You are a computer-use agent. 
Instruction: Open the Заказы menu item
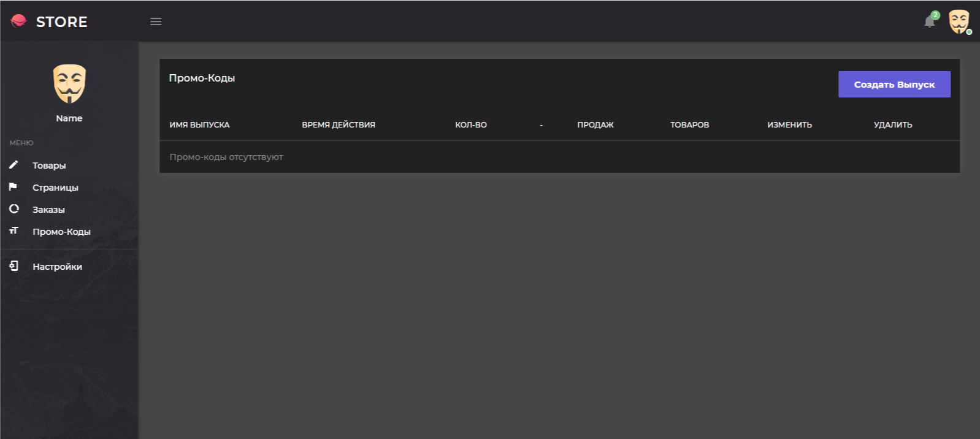[x=48, y=210]
